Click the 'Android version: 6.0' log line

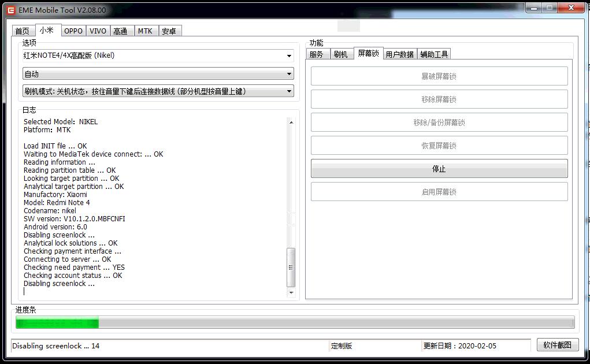coord(55,226)
